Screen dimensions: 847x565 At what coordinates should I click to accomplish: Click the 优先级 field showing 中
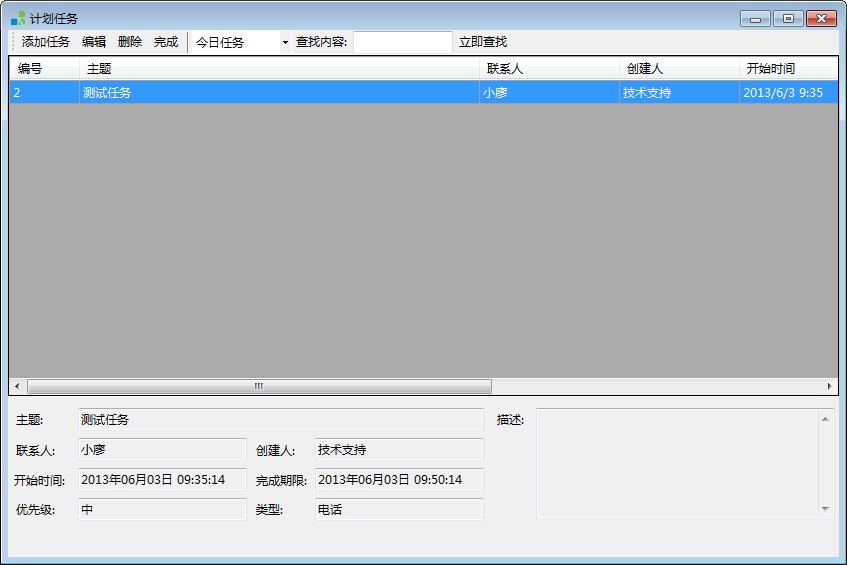coord(162,510)
